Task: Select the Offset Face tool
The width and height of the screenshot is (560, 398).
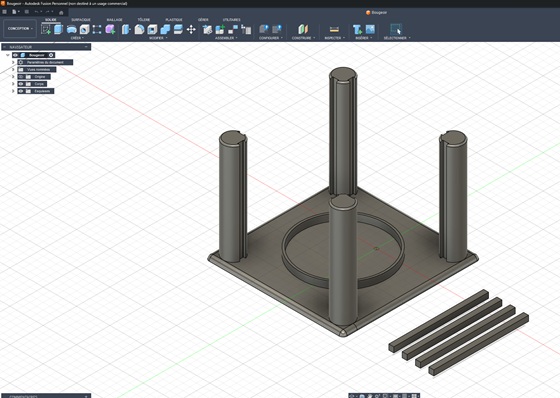Action: pos(178,29)
